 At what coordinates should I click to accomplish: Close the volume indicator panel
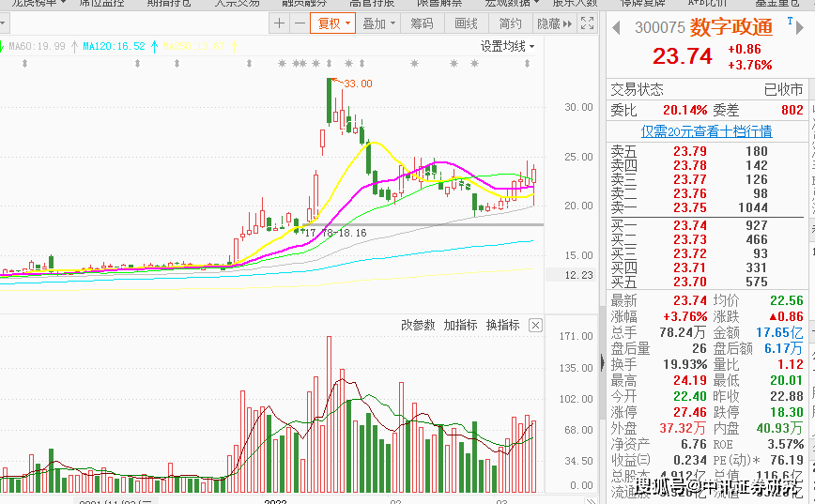tap(535, 326)
